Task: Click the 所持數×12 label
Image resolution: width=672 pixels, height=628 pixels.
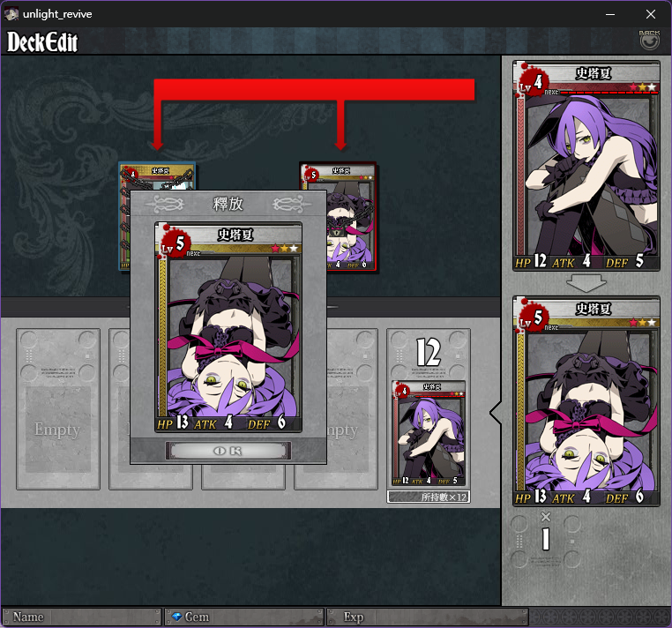Action: pos(429,497)
